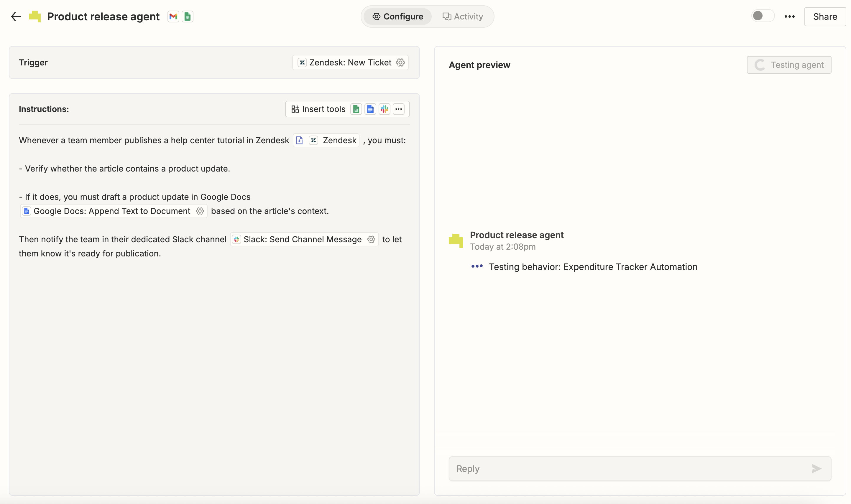Click the yellow agent avatar in header
This screenshot has height=504, width=851.
pyautogui.click(x=35, y=16)
